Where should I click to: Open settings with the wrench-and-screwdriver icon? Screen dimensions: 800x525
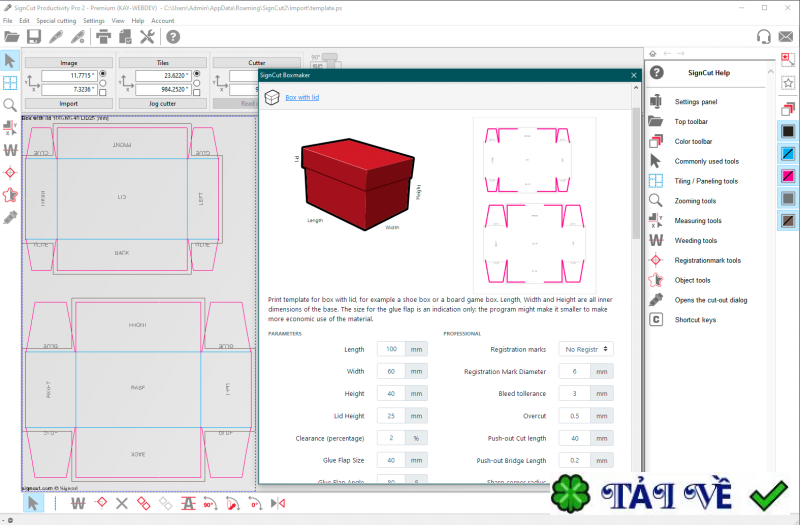(148, 37)
